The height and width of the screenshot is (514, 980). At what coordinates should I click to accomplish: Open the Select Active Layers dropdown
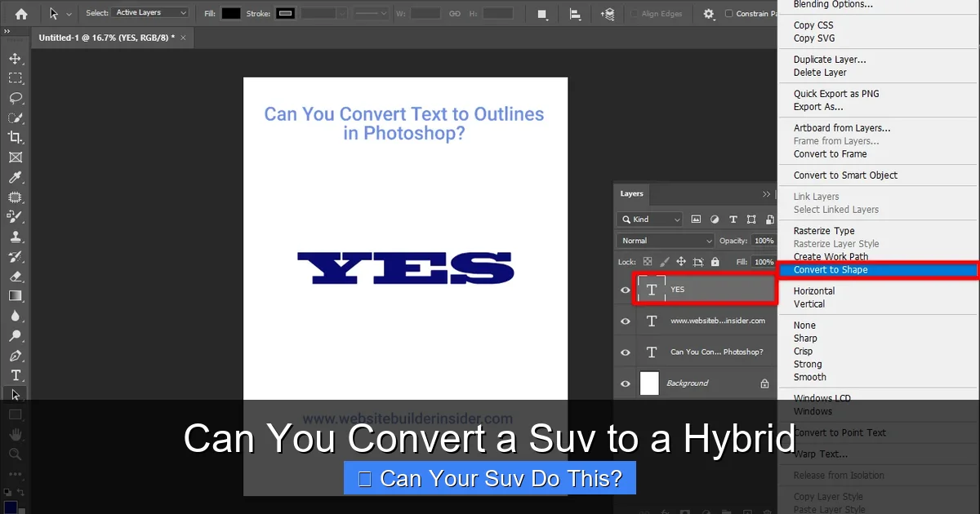(151, 12)
